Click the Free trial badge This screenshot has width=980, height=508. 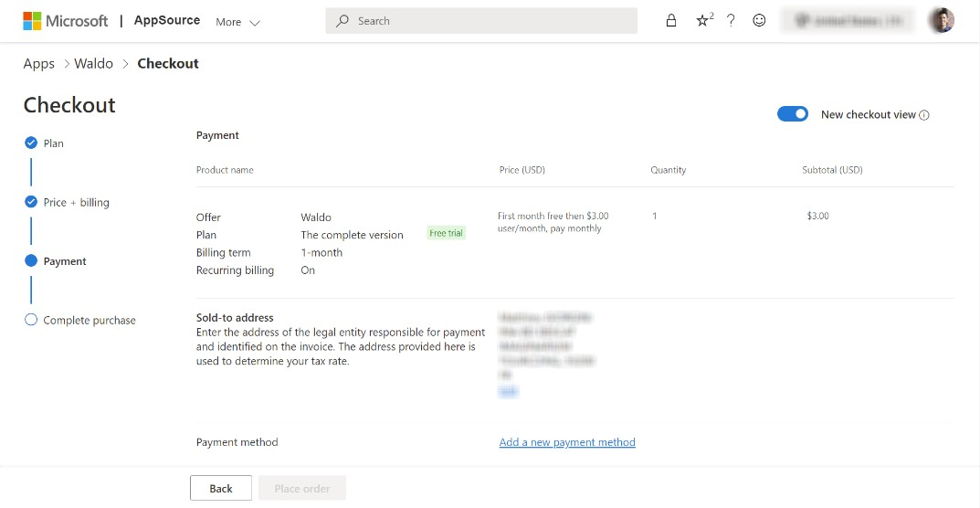(447, 233)
